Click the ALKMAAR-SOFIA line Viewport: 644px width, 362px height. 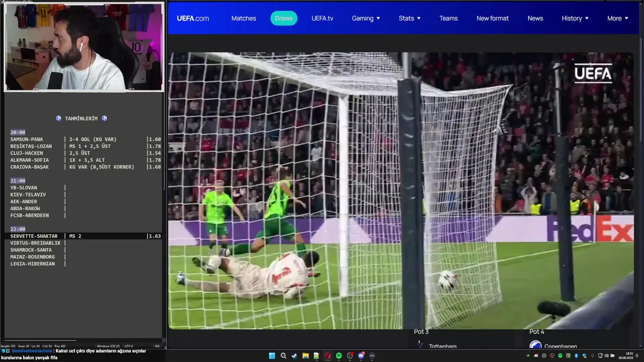click(86, 160)
